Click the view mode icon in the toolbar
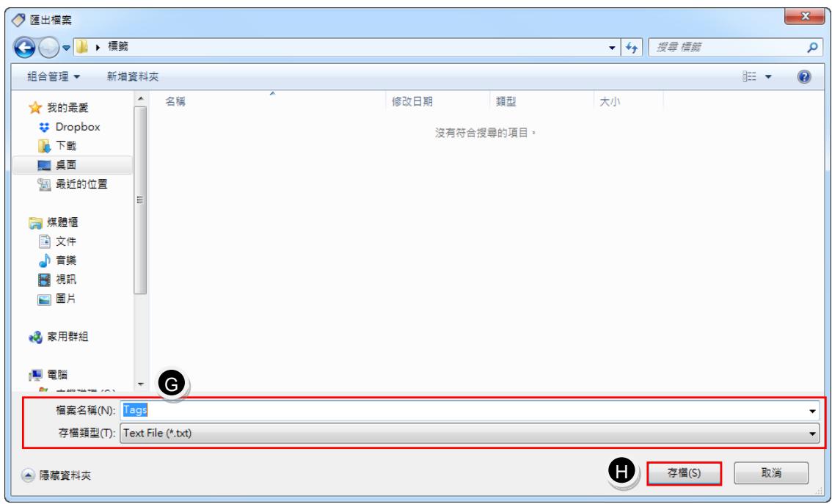The image size is (832, 504). coord(749,77)
